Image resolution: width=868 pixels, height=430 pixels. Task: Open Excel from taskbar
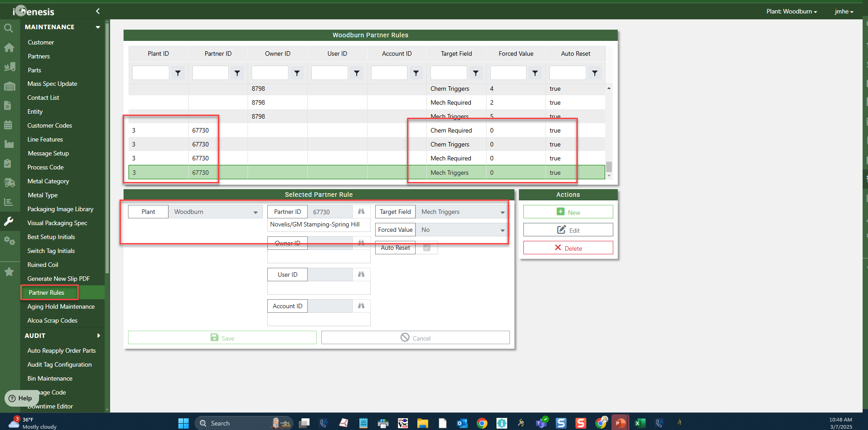coord(640,423)
